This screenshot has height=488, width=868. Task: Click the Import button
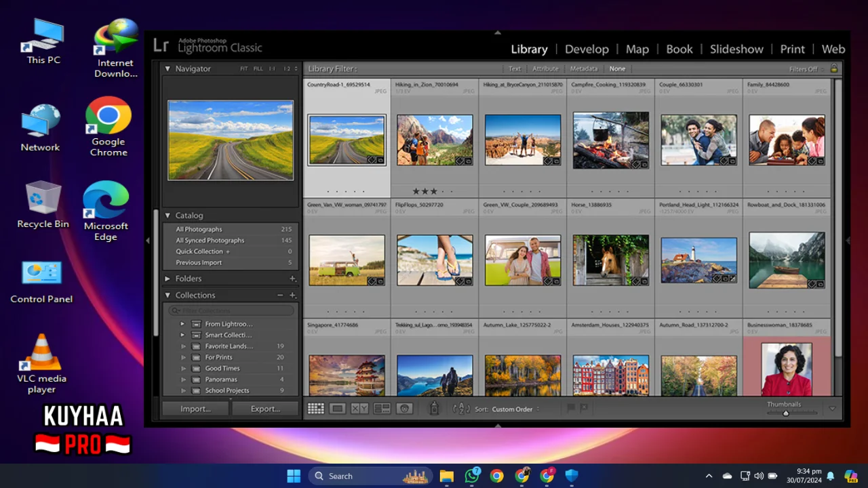pyautogui.click(x=195, y=409)
